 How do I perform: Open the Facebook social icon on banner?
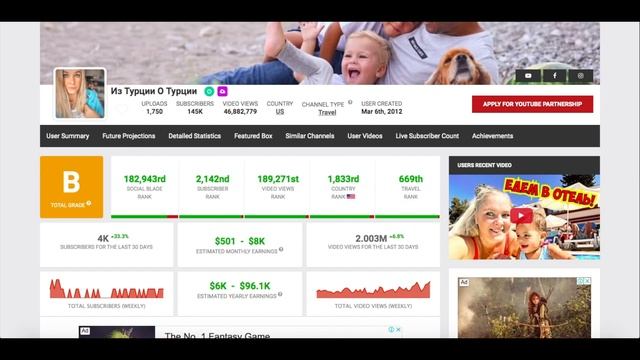click(554, 76)
